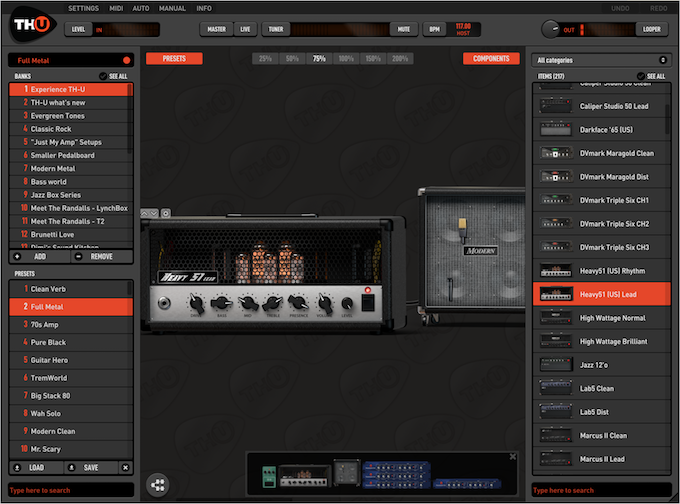Click the minus icon beside REMOVE

click(x=78, y=256)
